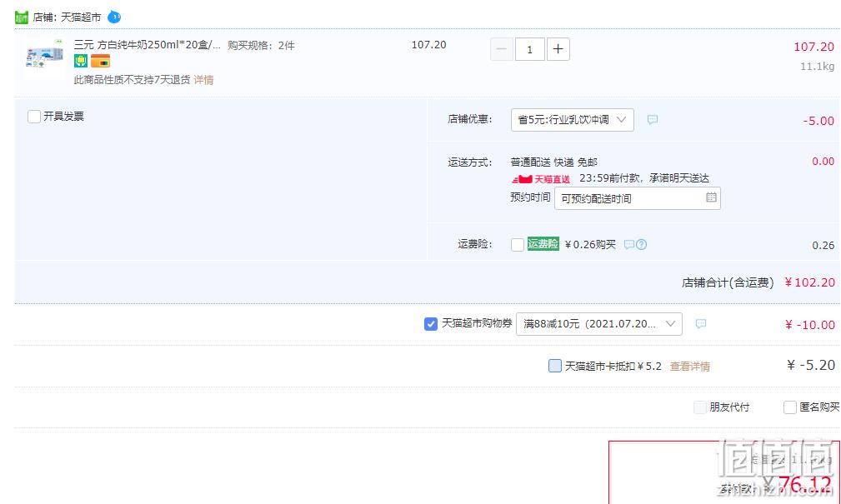Screen dimensions: 841x504
Task: Click the Tmall supermarket store logo icon
Action: click(22, 17)
